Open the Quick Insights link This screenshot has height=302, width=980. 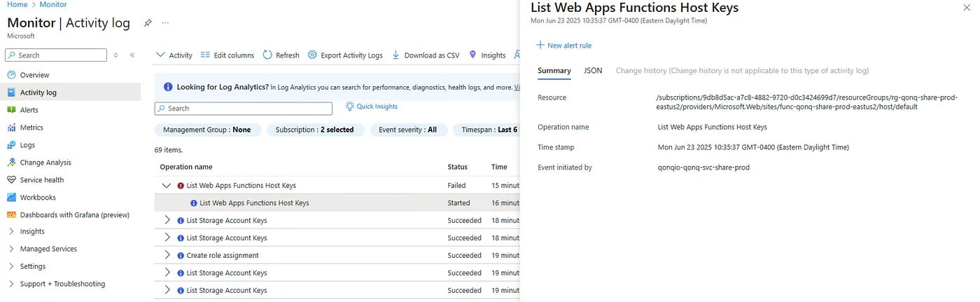coord(371,107)
